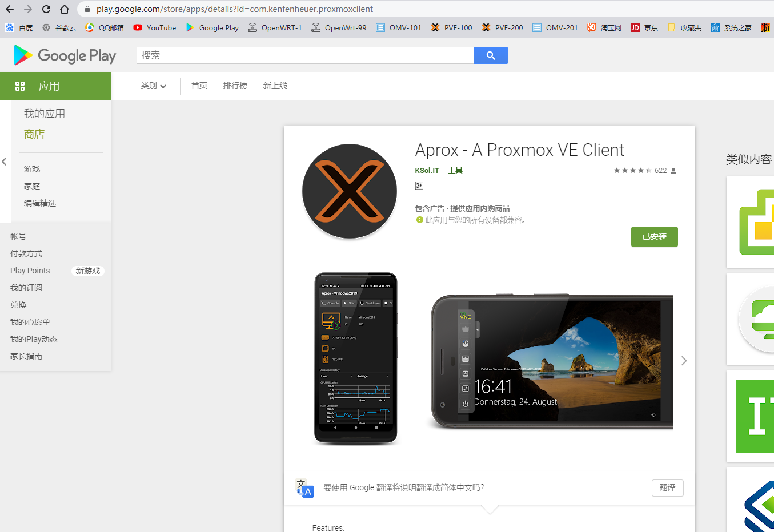Click the 3+ content rating badge

click(419, 186)
